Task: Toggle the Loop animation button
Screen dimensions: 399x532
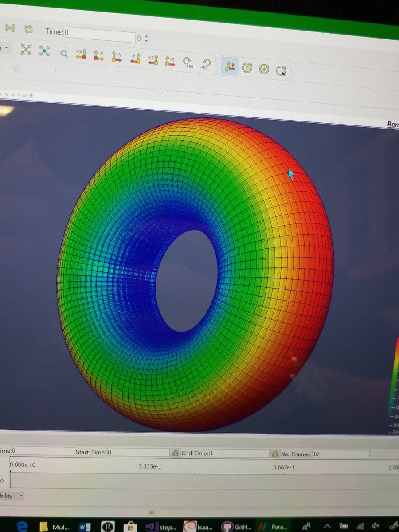Action: [29, 29]
